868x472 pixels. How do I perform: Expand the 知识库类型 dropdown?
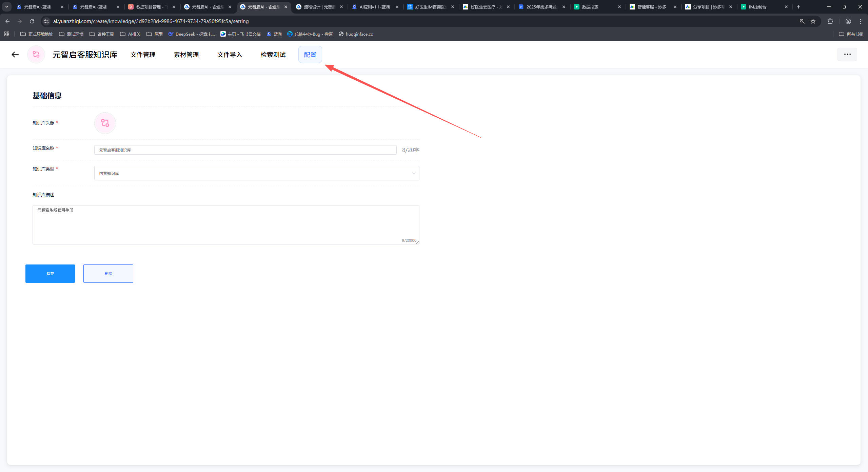(x=257, y=173)
